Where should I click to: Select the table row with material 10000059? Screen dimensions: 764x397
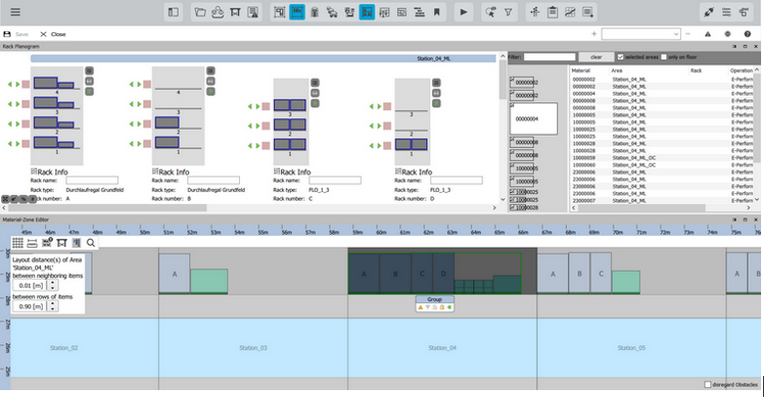click(663, 158)
